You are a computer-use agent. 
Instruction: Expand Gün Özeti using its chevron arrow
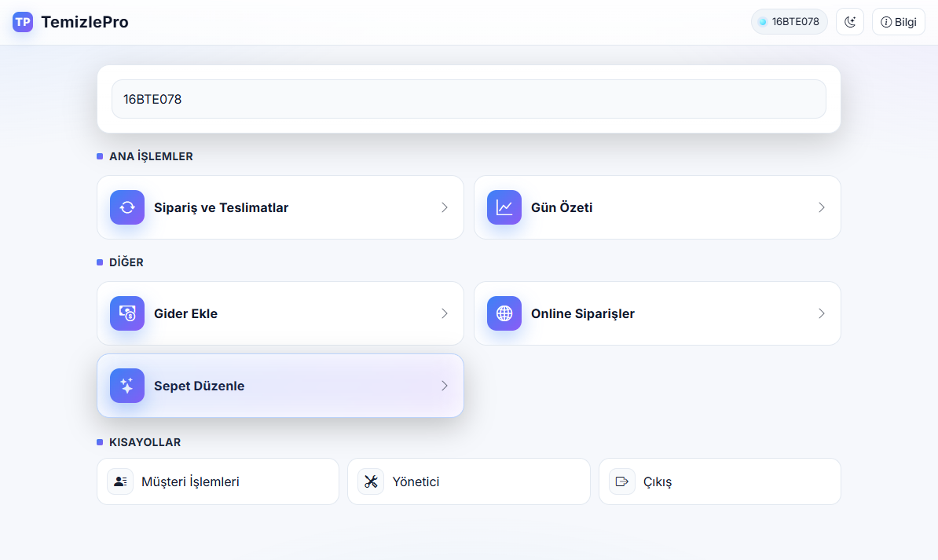click(822, 207)
